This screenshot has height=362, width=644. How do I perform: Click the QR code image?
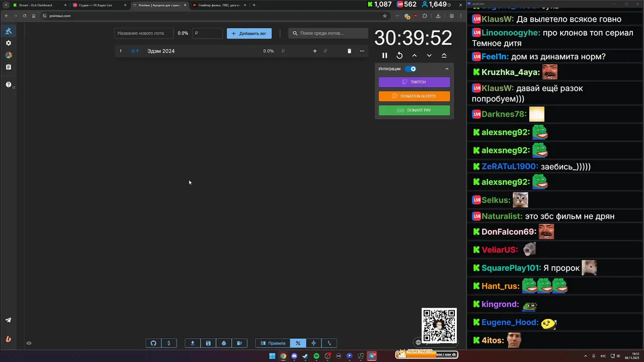439,326
